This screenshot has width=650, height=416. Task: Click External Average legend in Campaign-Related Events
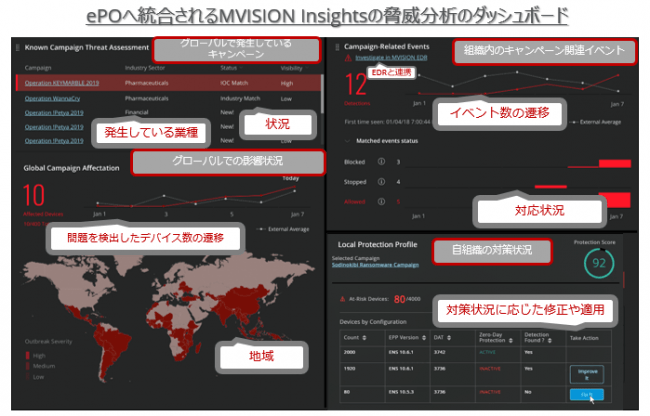pyautogui.click(x=597, y=122)
